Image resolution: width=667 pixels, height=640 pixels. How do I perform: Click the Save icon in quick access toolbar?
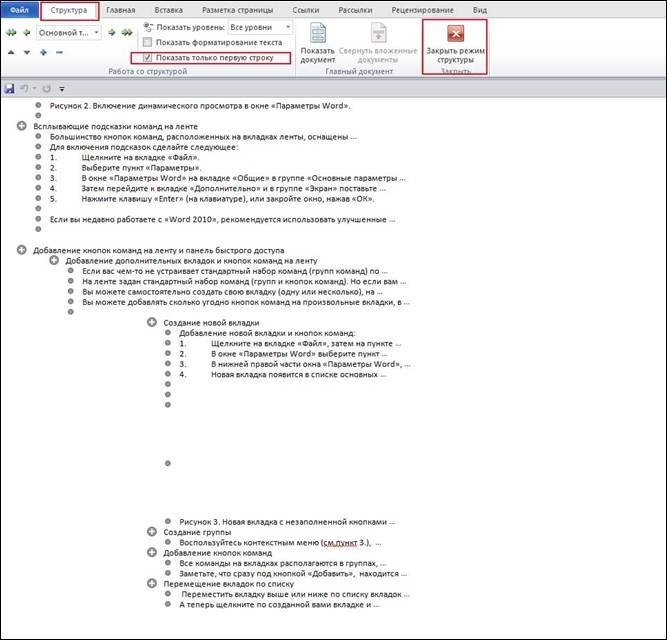[10, 89]
